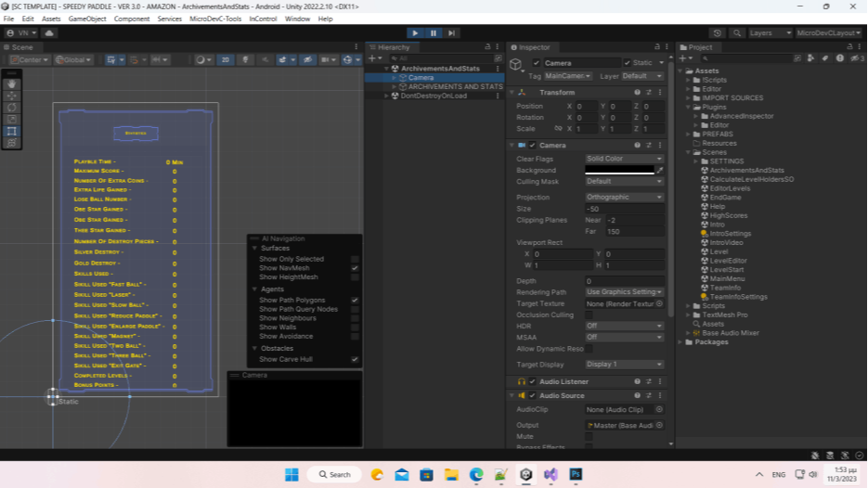Select the Hand tool in Scene view
868x488 pixels.
12,83
